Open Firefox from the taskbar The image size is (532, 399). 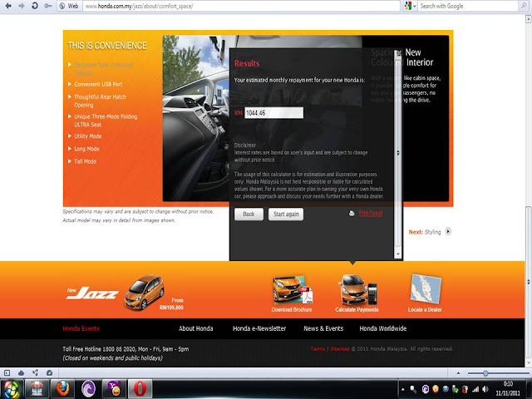(62, 389)
